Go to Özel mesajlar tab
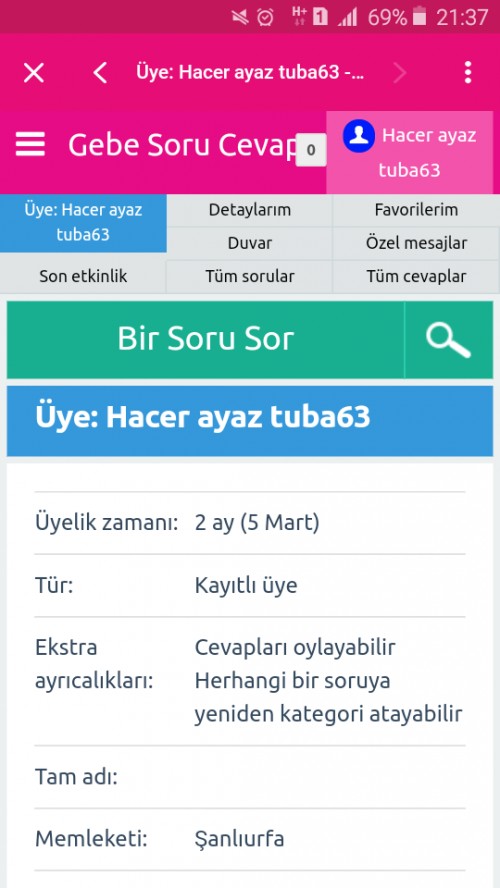This screenshot has height=888, width=500. point(416,244)
